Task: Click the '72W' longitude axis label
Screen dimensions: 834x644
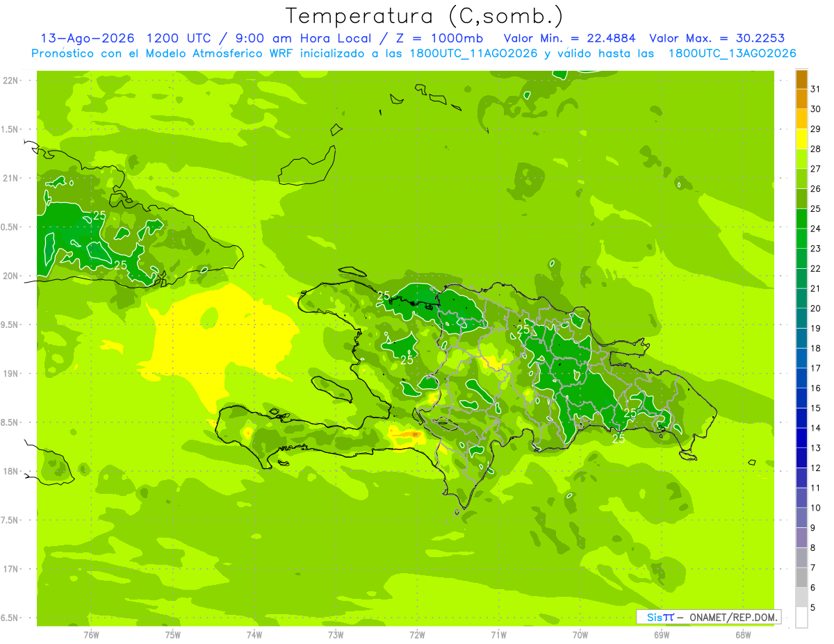Action: pos(417,635)
